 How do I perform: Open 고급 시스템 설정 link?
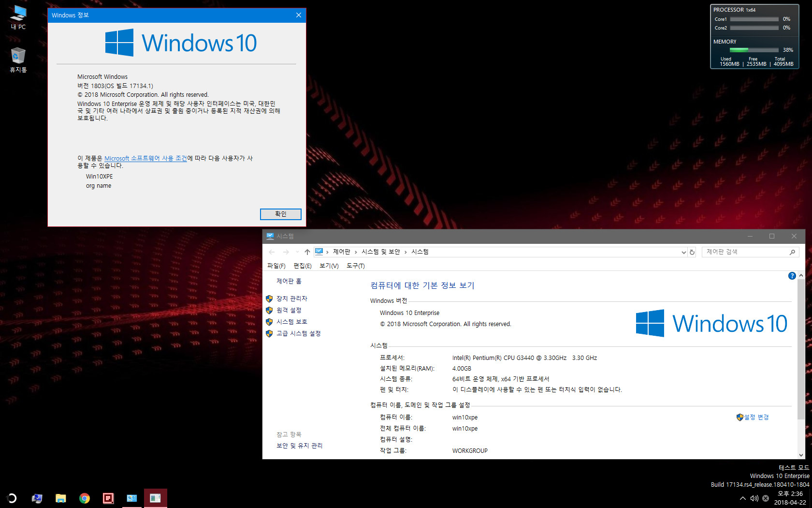pyautogui.click(x=299, y=333)
